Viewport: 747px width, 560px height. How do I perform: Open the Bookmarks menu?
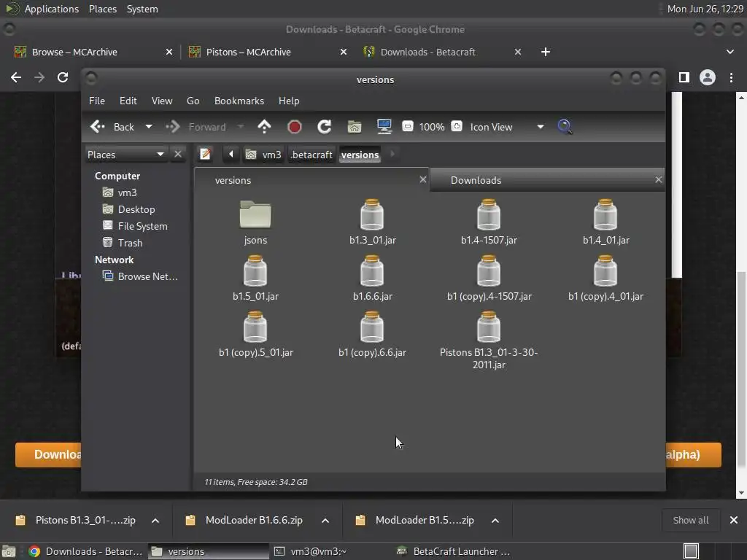[239, 101]
